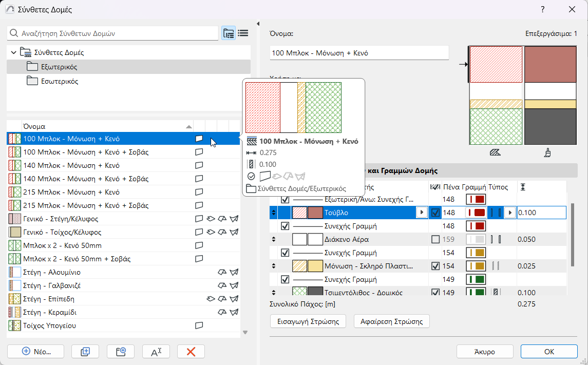Select cut fill preview icon under preview
Screen dimensions: 588x365
pyautogui.click(x=495, y=153)
